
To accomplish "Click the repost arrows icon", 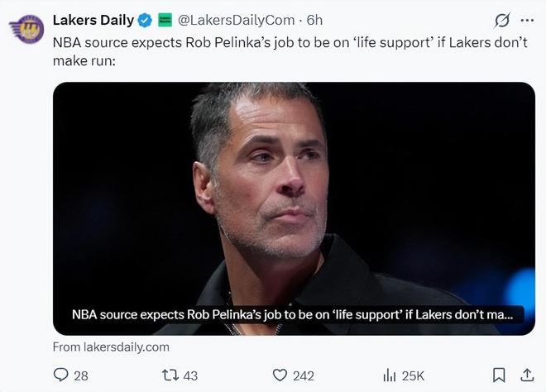I will 168,375.
